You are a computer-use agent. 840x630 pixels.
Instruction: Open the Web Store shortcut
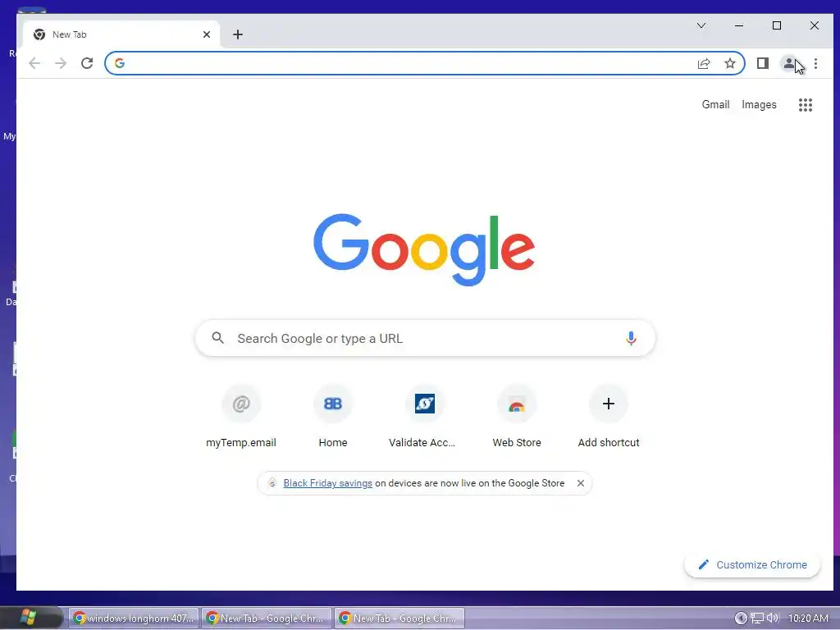tap(517, 416)
